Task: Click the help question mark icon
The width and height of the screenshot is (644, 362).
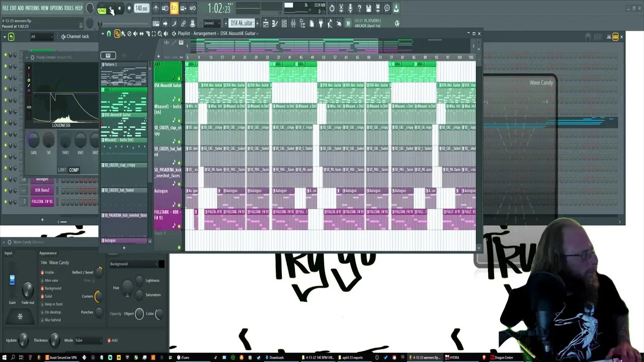Action: [x=359, y=8]
